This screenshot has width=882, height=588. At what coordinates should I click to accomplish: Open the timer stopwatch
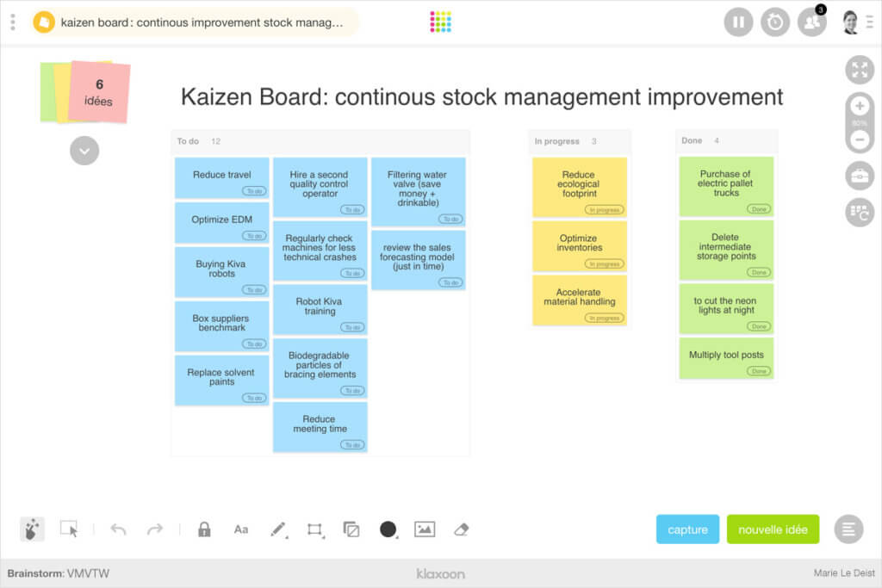point(775,22)
